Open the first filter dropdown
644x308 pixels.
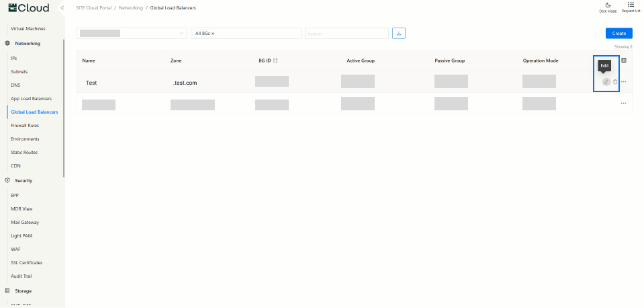132,33
